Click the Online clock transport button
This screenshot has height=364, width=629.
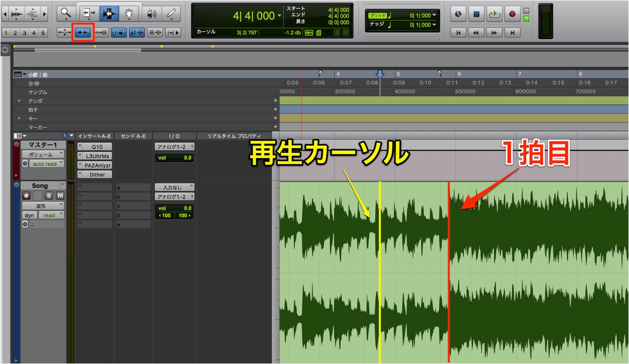click(458, 14)
